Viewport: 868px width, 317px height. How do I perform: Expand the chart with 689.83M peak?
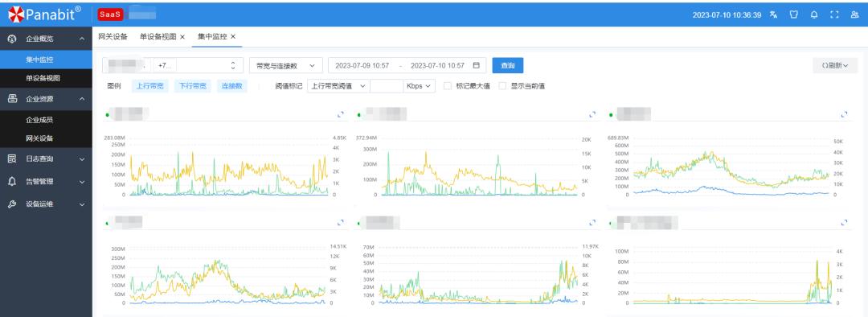[844, 114]
